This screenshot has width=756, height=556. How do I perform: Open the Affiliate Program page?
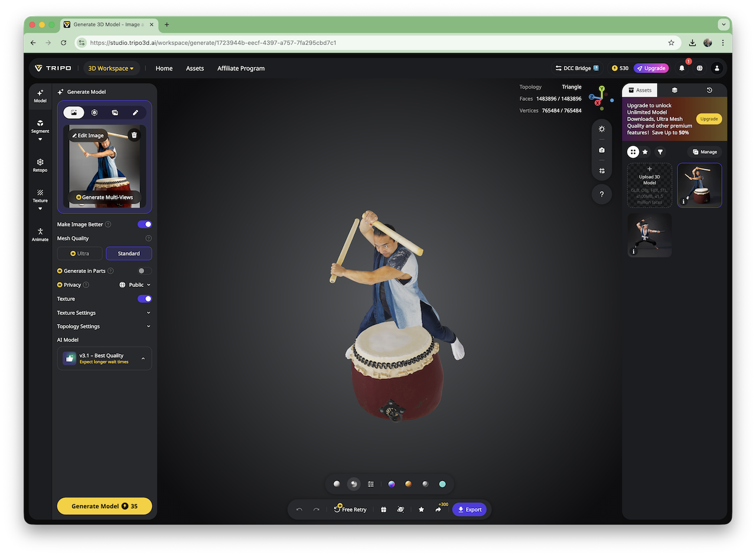click(240, 68)
